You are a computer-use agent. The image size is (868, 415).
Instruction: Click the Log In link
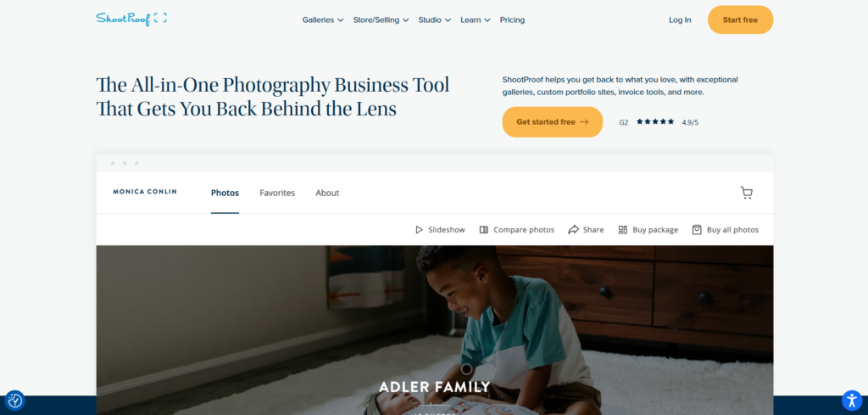pos(680,20)
